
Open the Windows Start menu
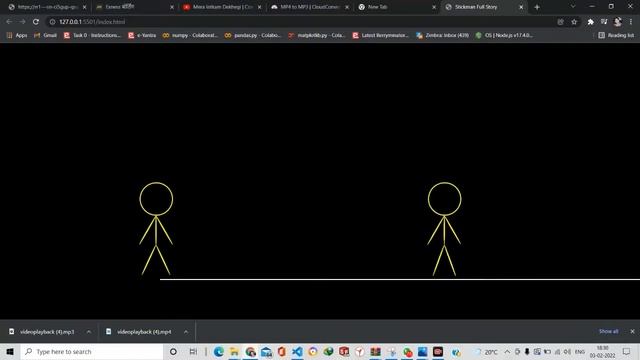point(10,351)
